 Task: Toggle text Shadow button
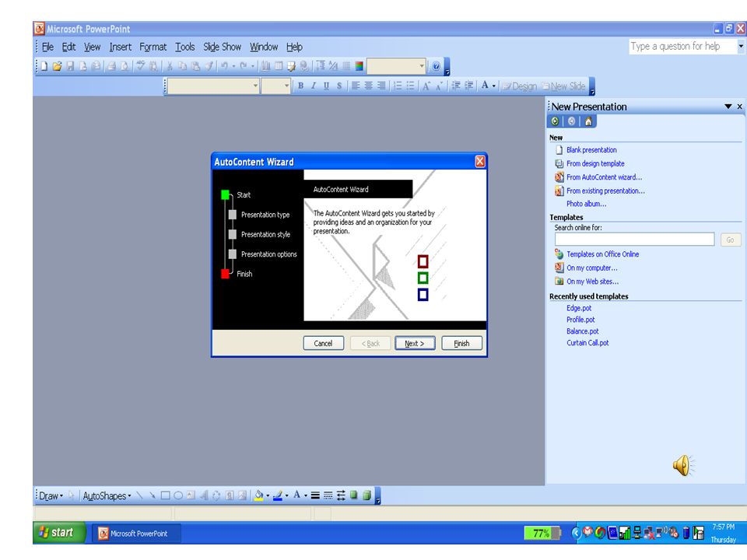pos(339,86)
